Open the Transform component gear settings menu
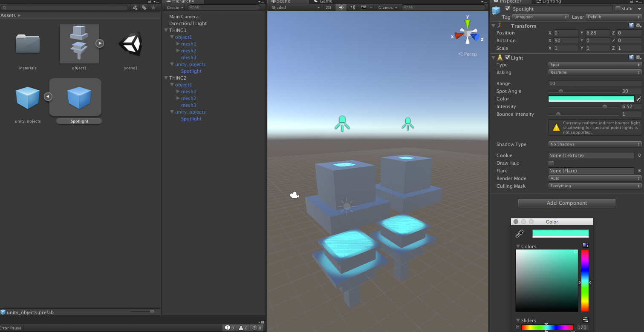Viewport: 644px width, 332px height. pos(638,26)
